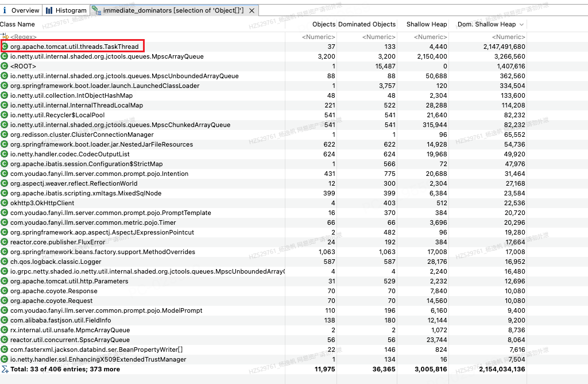
Task: Close the immediate_dominators tab
Action: coord(252,10)
